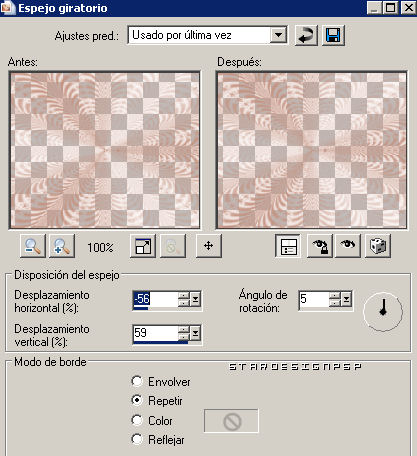Save preset with the floppy disk icon
This screenshot has height=456, width=417.
tap(333, 35)
